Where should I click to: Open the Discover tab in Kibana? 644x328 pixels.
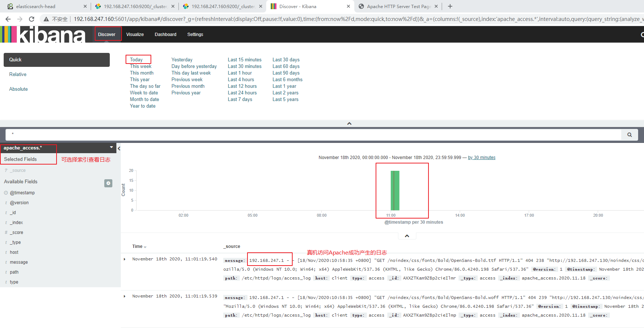coord(106,35)
